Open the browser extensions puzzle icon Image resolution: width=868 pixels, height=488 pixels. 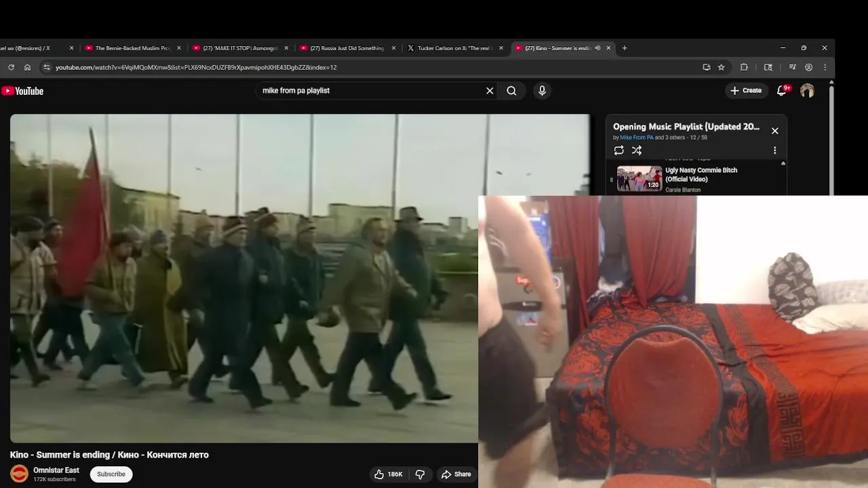point(744,67)
